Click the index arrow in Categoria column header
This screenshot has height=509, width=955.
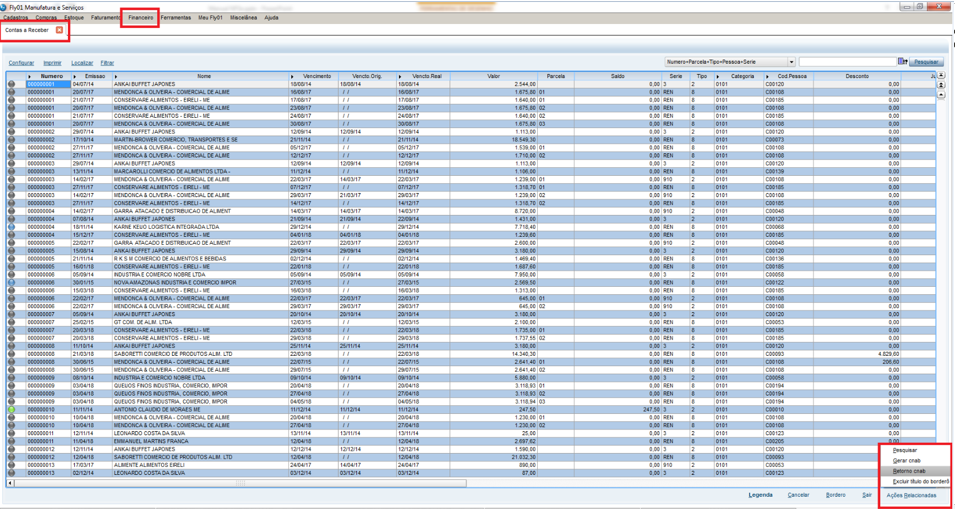click(x=717, y=76)
